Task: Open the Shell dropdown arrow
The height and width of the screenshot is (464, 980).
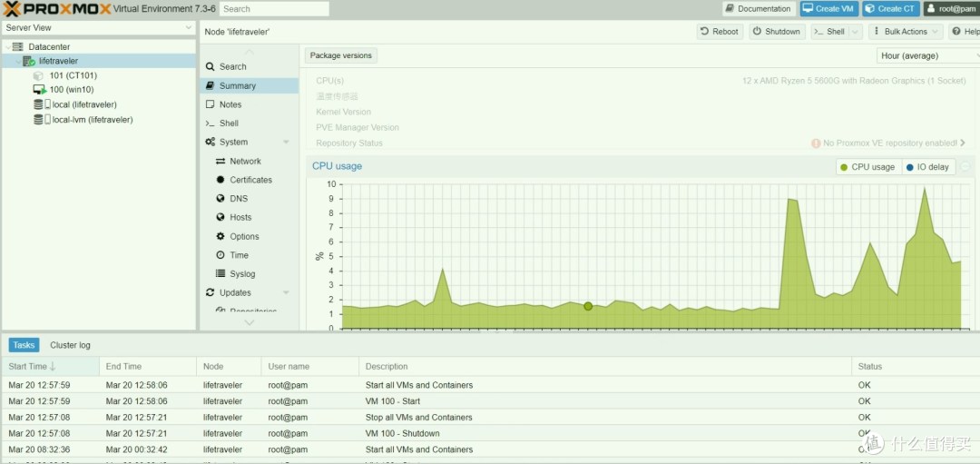Action: click(856, 32)
